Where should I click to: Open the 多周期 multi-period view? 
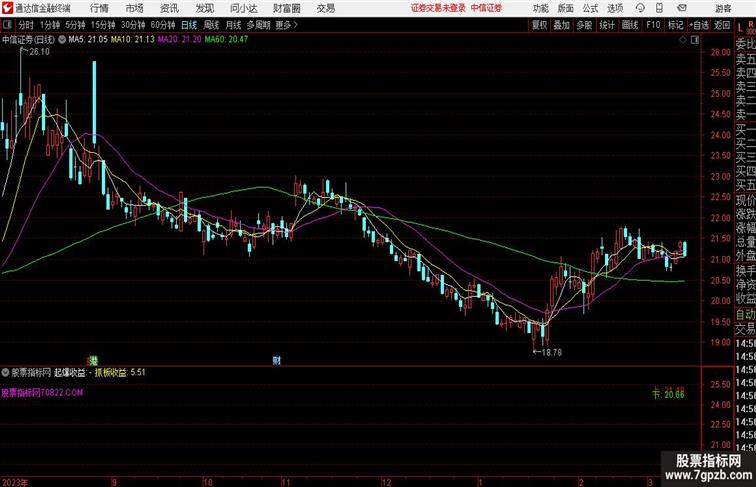258,25
